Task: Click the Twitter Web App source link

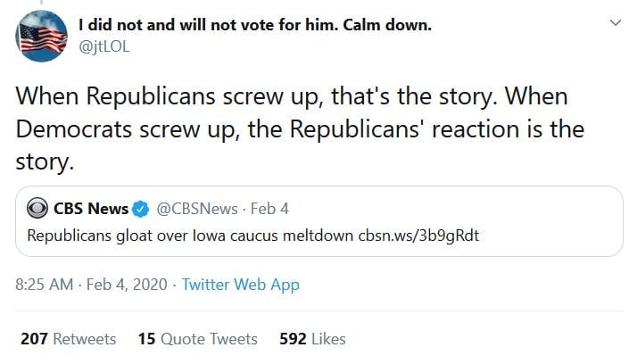Action: (240, 285)
